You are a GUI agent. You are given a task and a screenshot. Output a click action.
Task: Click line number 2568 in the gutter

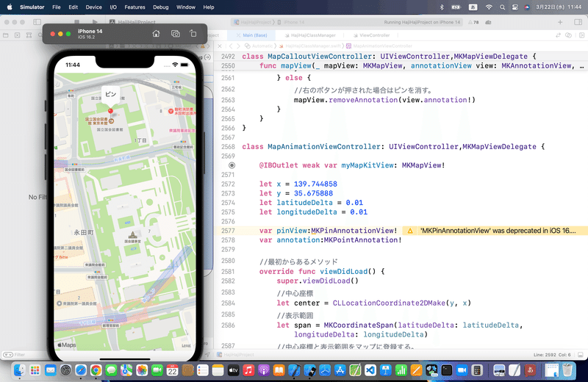click(228, 147)
